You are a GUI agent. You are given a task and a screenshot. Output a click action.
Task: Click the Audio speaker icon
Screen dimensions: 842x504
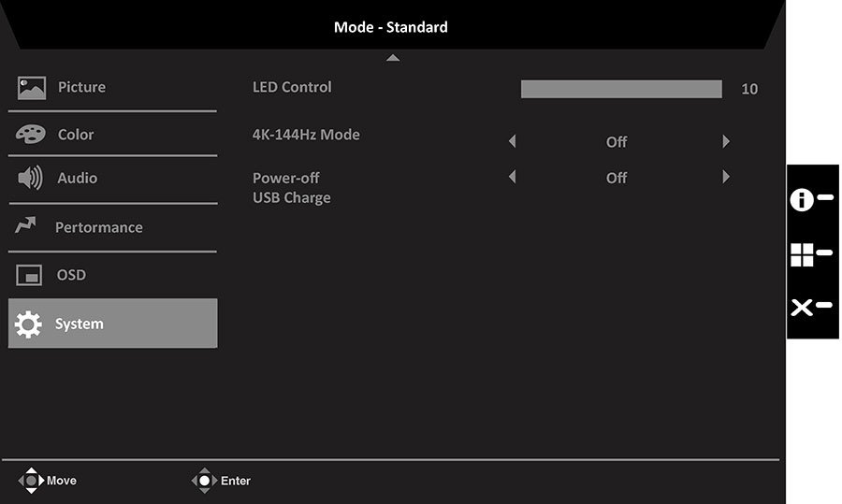coord(30,178)
